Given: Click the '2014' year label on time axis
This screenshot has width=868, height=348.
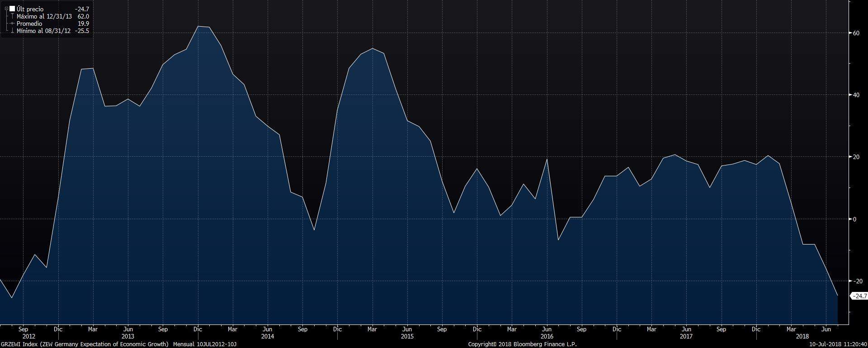Looking at the screenshot, I should point(267,336).
